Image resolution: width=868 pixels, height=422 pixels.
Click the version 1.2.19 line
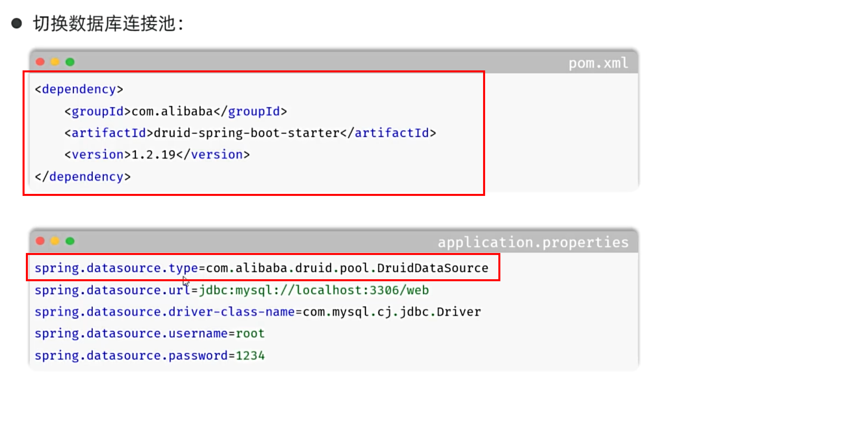point(157,155)
